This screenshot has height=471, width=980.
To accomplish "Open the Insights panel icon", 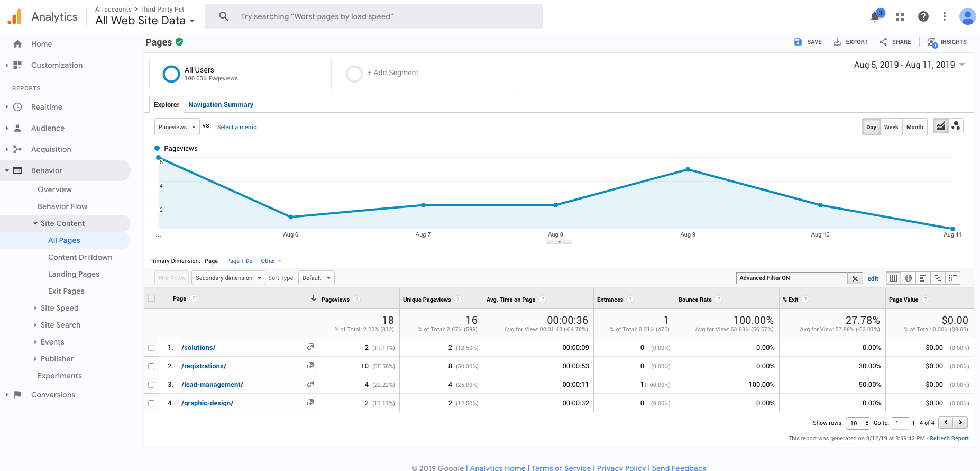I will (x=947, y=42).
